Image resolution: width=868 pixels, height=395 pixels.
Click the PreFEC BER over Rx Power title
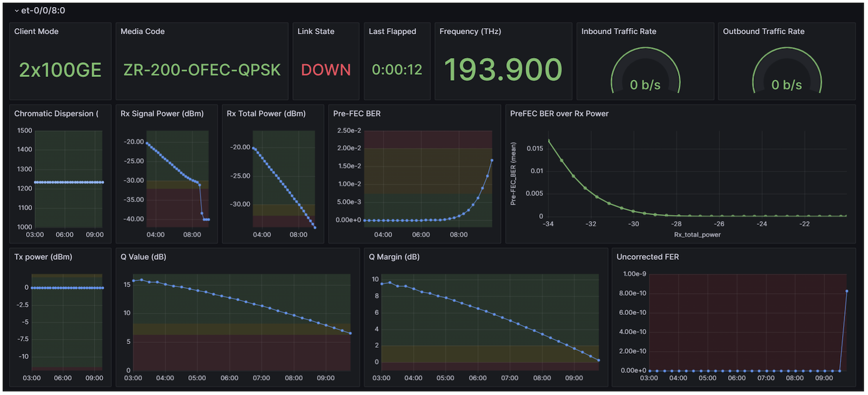tap(559, 114)
